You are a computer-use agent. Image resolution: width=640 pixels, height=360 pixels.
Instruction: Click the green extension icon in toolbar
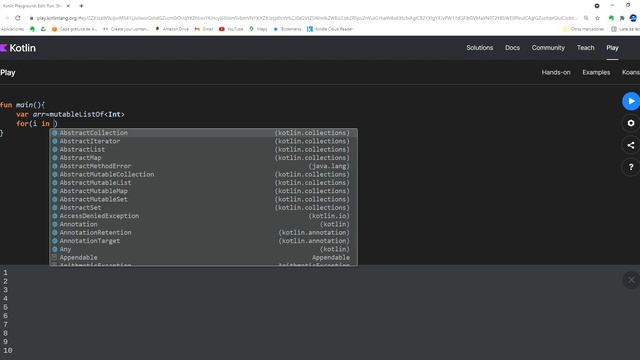tap(611, 18)
